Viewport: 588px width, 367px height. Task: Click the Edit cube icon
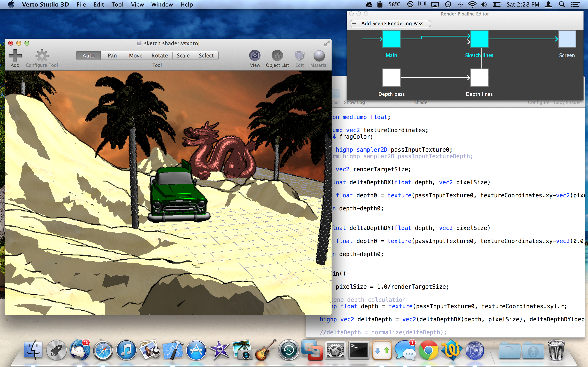point(299,56)
